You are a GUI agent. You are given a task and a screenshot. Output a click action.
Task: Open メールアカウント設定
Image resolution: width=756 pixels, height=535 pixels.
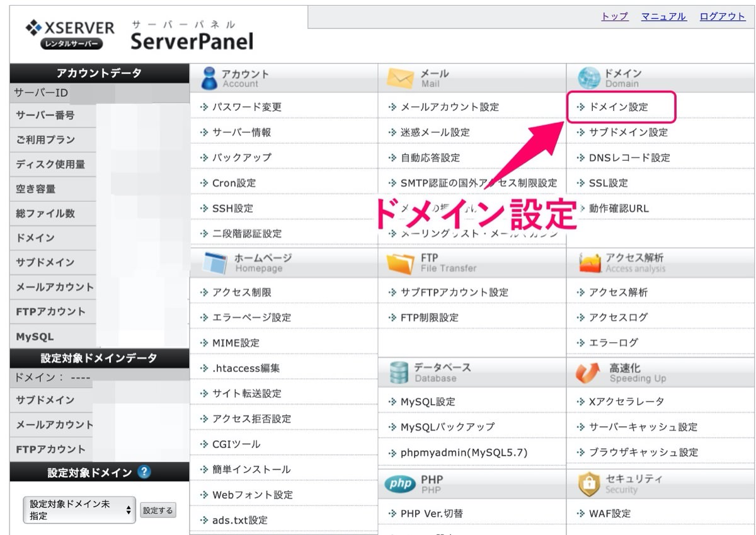pos(450,107)
